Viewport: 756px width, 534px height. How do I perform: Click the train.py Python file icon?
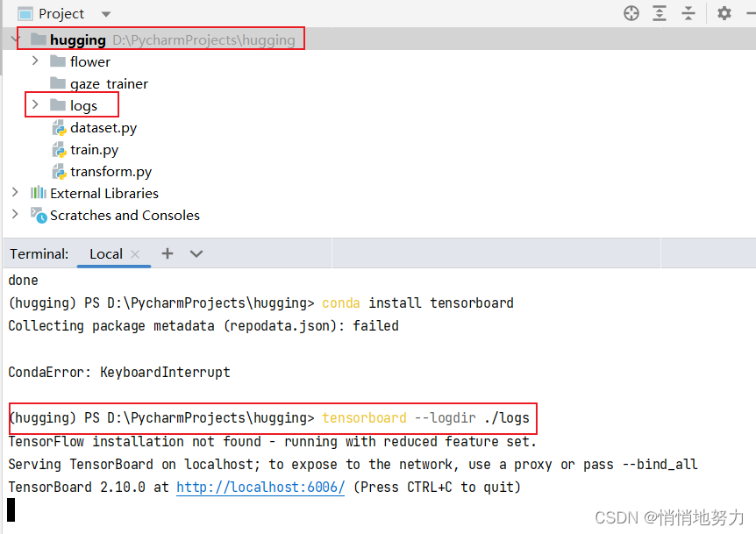(59, 150)
